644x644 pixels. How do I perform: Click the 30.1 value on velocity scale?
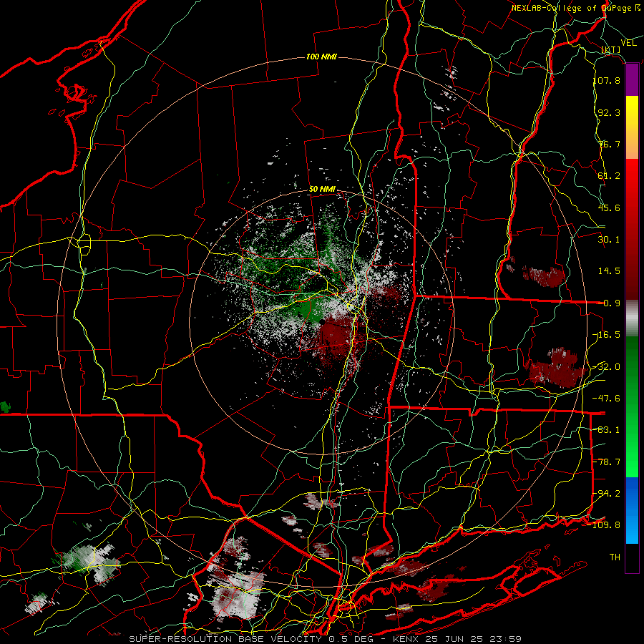point(609,240)
